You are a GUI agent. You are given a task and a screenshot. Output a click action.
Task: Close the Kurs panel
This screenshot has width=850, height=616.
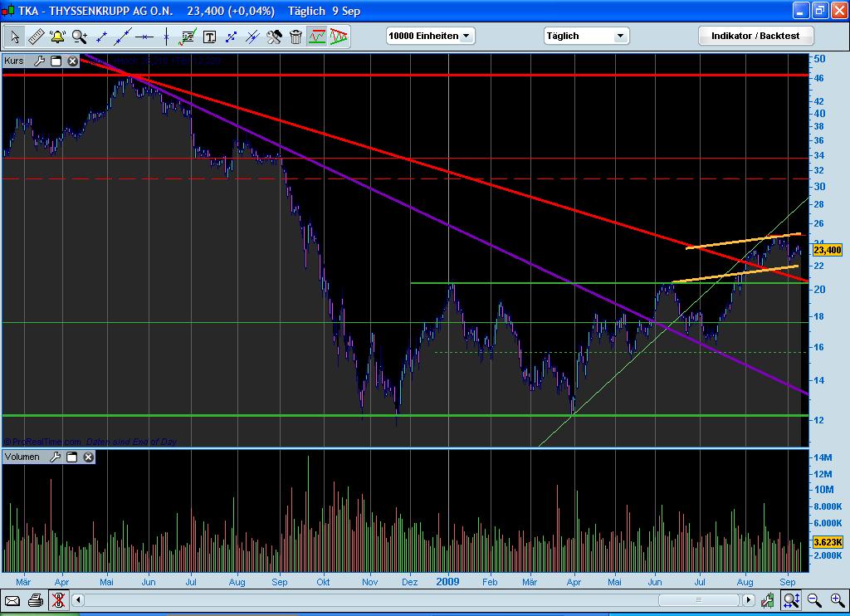pyautogui.click(x=72, y=61)
